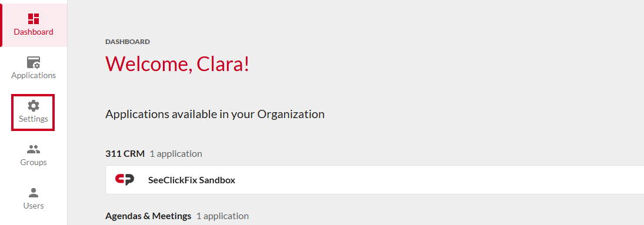The image size is (644, 225).
Task: Click "Applications available in your Organization" text
Action: coord(215,114)
